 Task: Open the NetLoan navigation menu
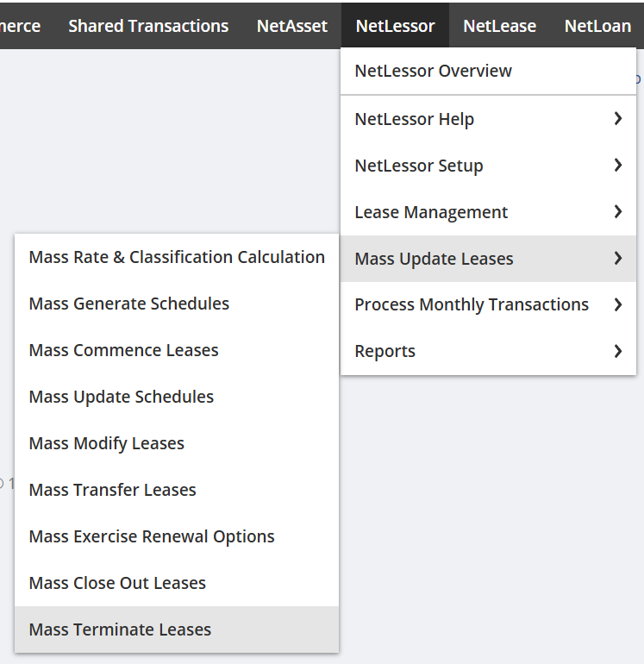[x=597, y=26]
